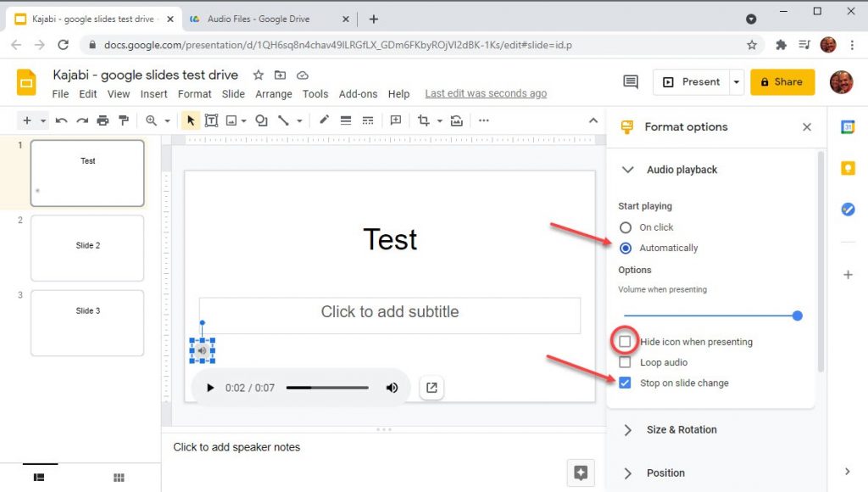This screenshot has width=868, height=492.
Task: Click the Border dash icon
Action: coord(368,120)
